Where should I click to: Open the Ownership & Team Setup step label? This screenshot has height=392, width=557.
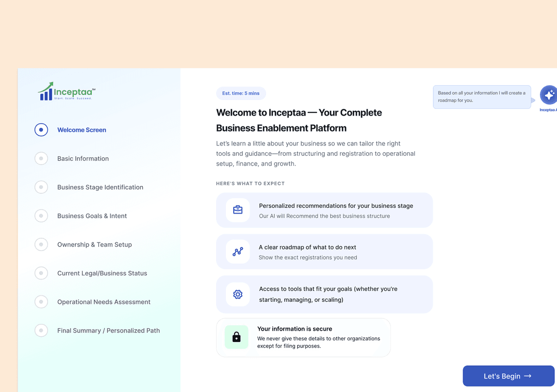tap(94, 244)
